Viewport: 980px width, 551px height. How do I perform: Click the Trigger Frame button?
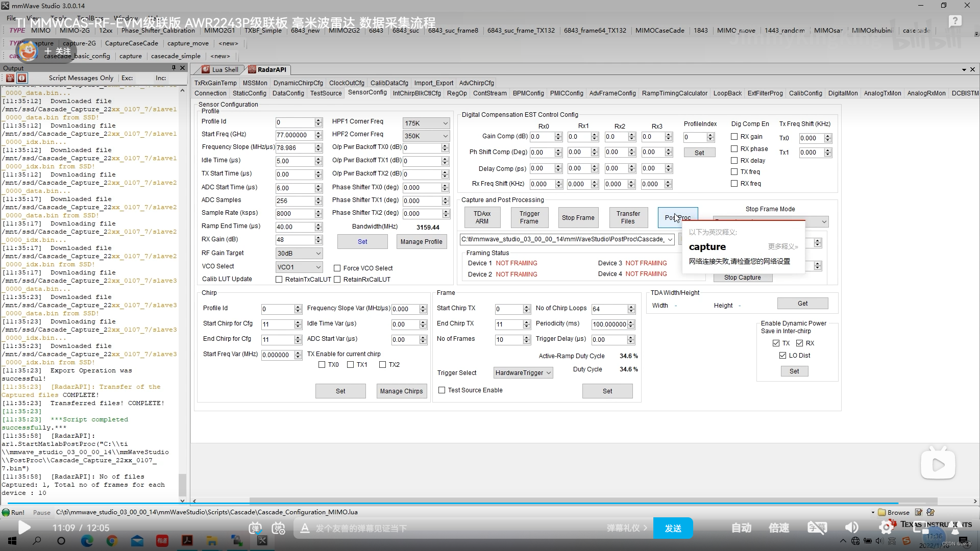click(529, 217)
